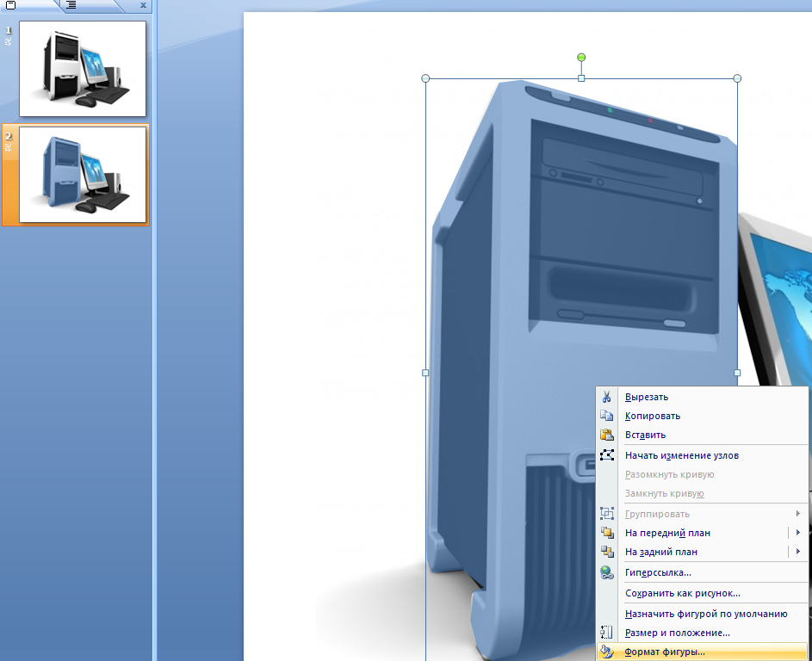Image resolution: width=812 pixels, height=661 pixels.
Task: Switch to the Outline tab icon
Action: (x=71, y=5)
